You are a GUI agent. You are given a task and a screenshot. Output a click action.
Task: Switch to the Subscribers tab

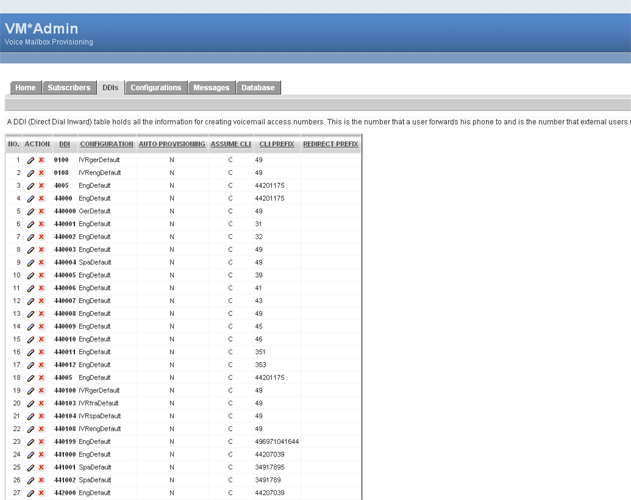click(x=69, y=88)
